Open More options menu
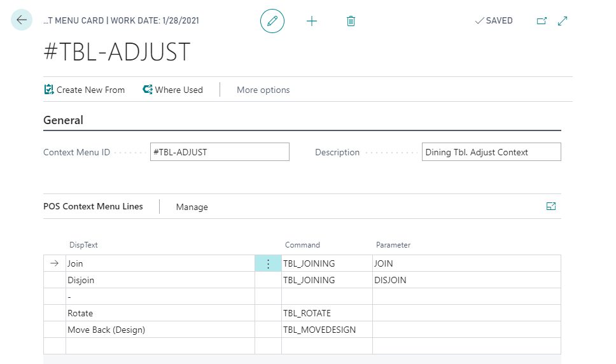The width and height of the screenshot is (616, 364). tap(263, 90)
